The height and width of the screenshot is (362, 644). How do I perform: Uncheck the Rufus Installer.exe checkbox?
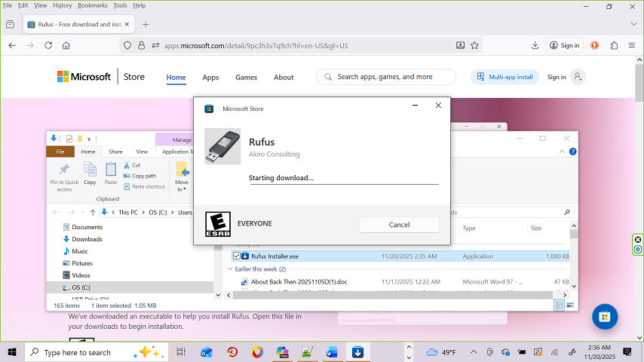pos(236,256)
